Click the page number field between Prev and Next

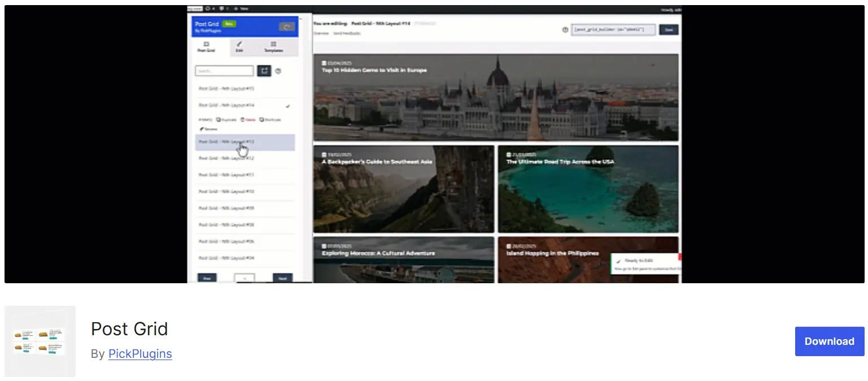tap(245, 278)
